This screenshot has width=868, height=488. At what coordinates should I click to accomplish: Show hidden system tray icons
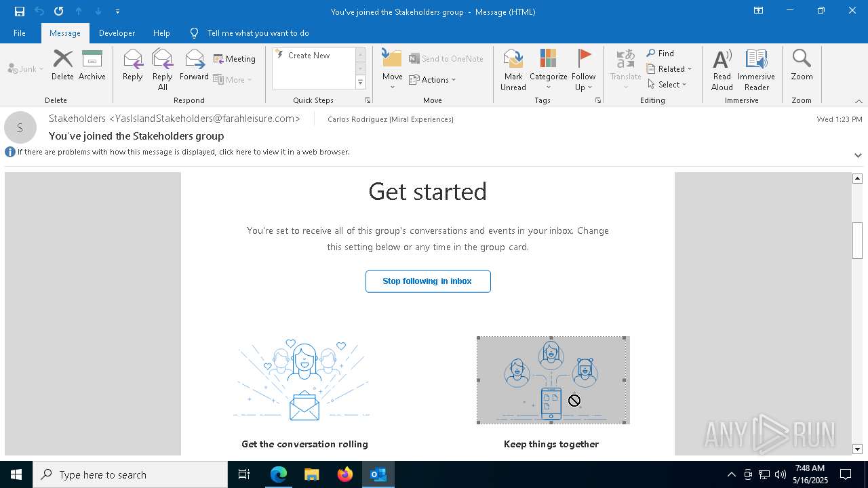[x=731, y=474]
